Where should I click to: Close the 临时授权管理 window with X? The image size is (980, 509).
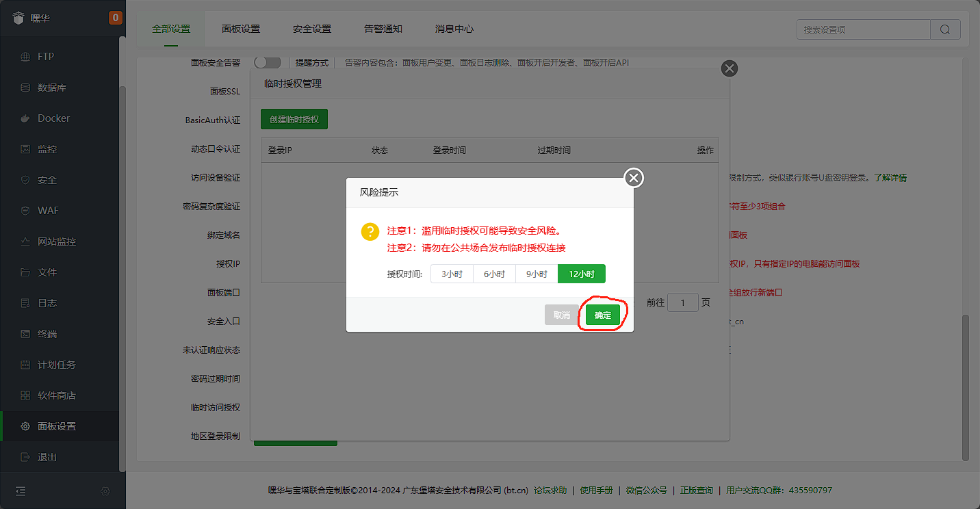point(730,68)
